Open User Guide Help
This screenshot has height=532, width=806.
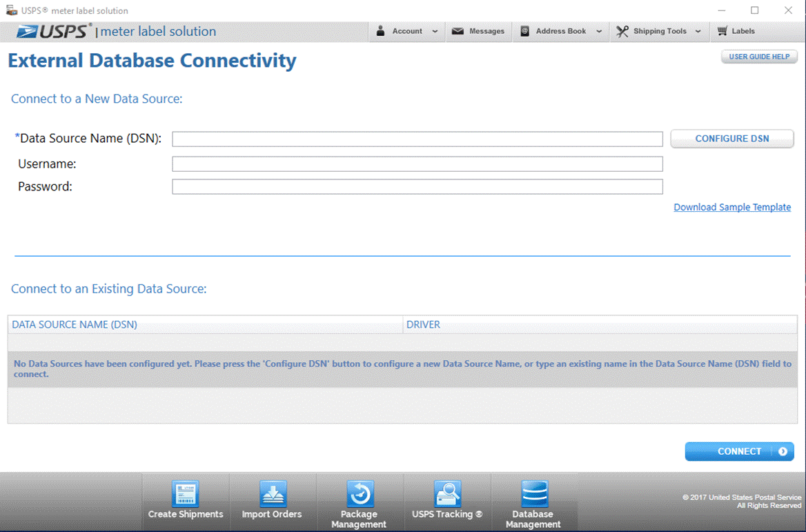[x=759, y=57]
